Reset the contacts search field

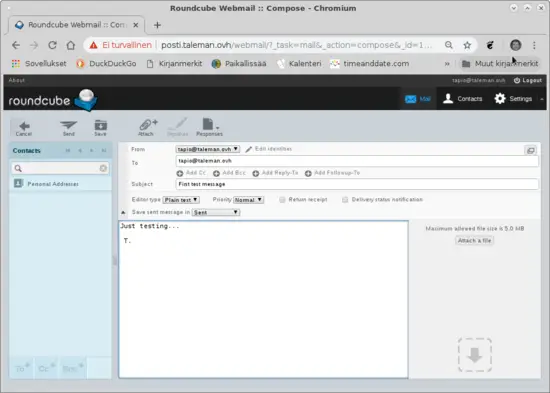coord(103,168)
